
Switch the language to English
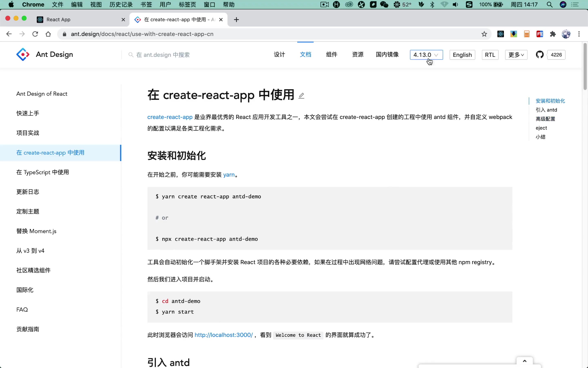coord(462,55)
